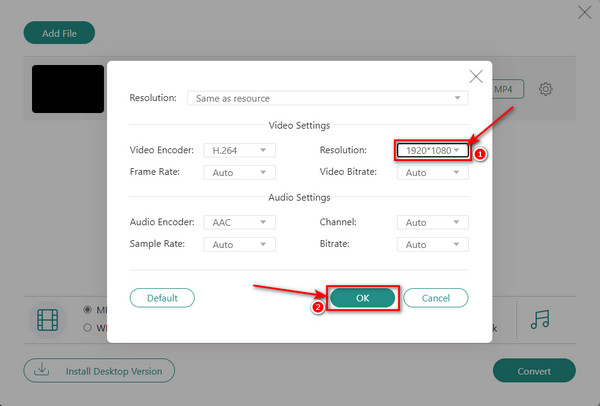Open the audio Channel dropdown

tap(432, 222)
